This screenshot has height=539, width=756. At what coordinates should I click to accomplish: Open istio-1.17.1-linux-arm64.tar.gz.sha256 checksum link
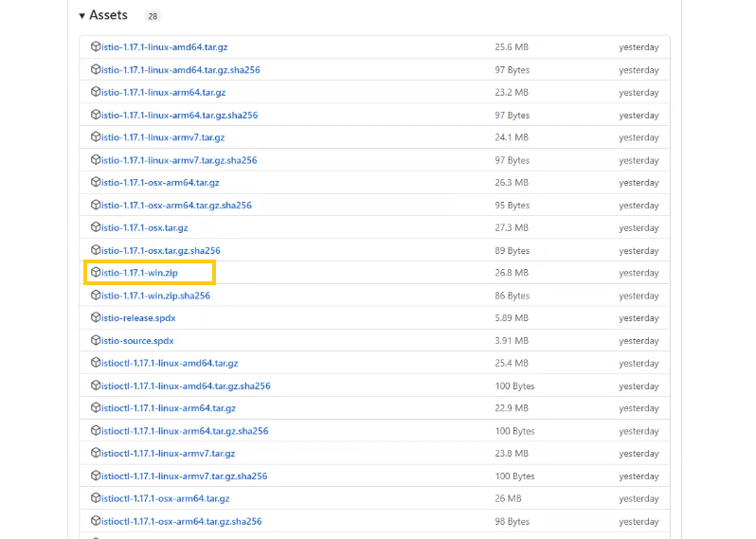point(179,116)
